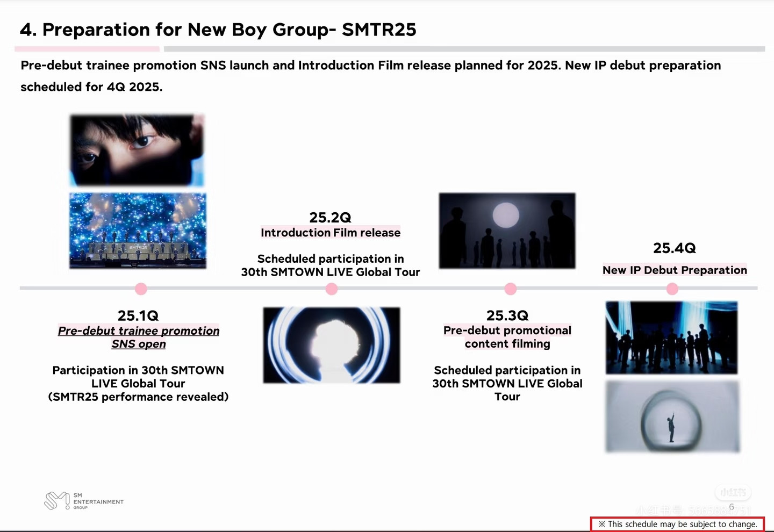Click the "This schedule may be subject to change." footnote
Image resolution: width=774 pixels, height=532 pixels.
coord(678,524)
